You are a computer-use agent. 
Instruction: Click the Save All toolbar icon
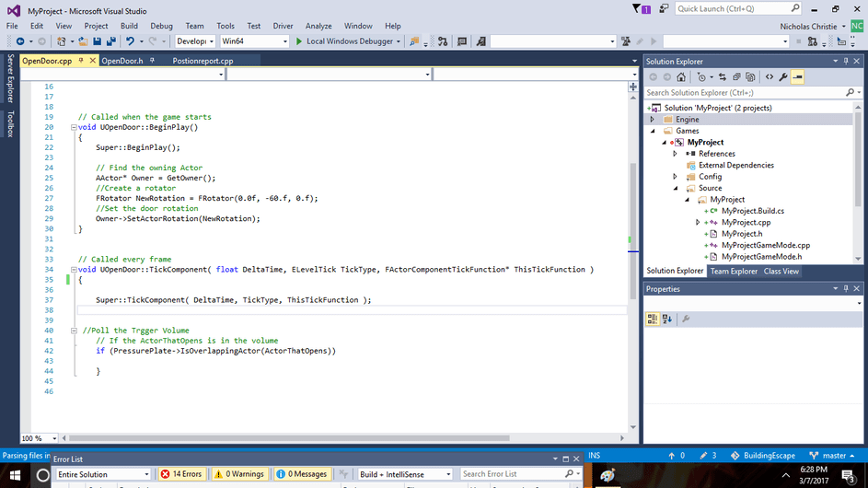pos(111,41)
